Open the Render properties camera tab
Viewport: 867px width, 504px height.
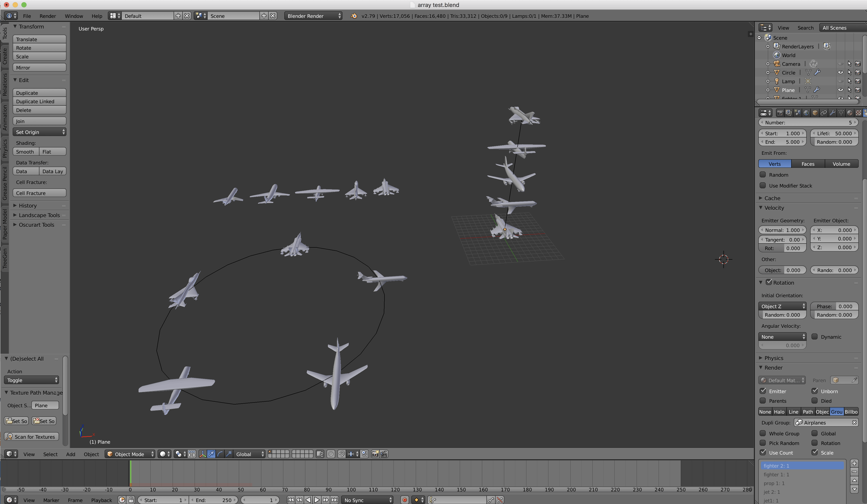point(780,113)
